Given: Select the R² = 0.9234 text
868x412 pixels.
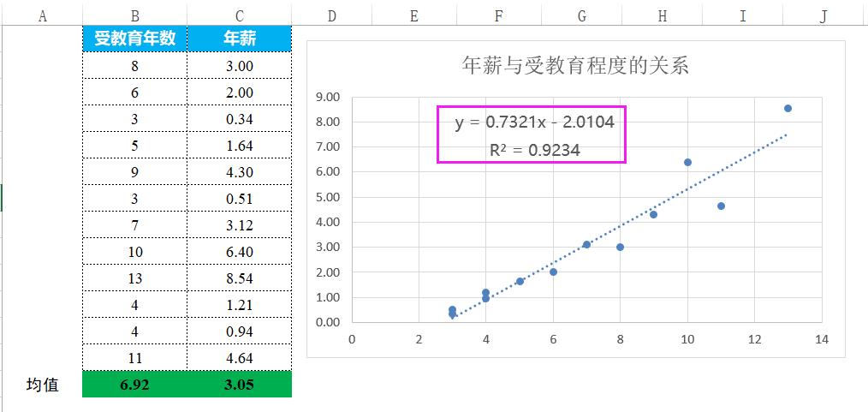Looking at the screenshot, I should tap(534, 150).
